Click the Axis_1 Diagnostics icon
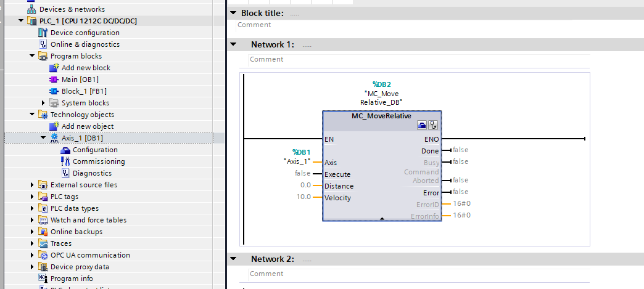644x289 pixels. 65,173
